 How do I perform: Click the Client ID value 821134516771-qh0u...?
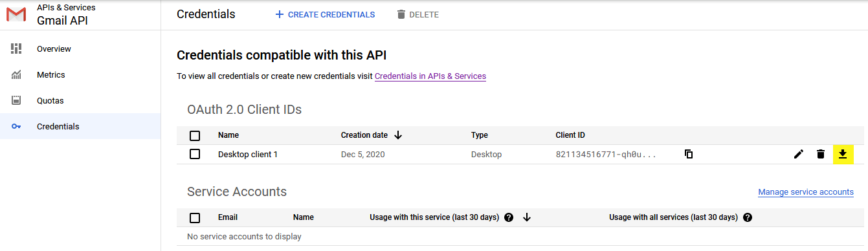click(606, 155)
